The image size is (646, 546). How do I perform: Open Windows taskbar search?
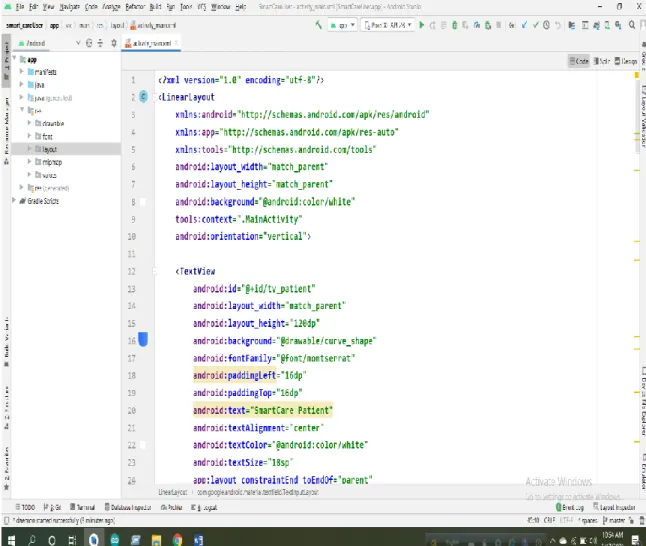(32, 539)
